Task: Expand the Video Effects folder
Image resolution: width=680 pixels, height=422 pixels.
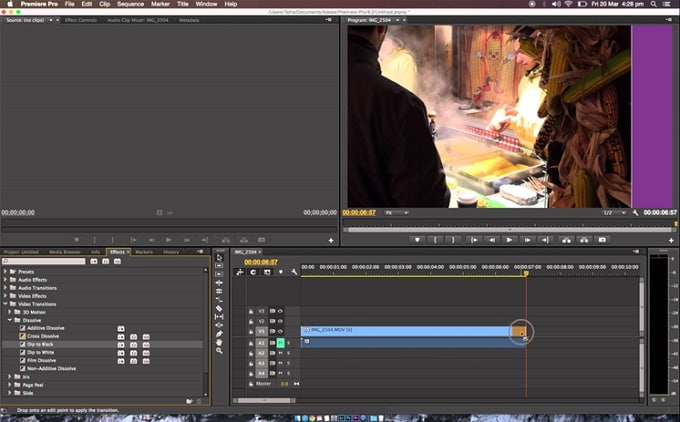Action: [x=5, y=296]
